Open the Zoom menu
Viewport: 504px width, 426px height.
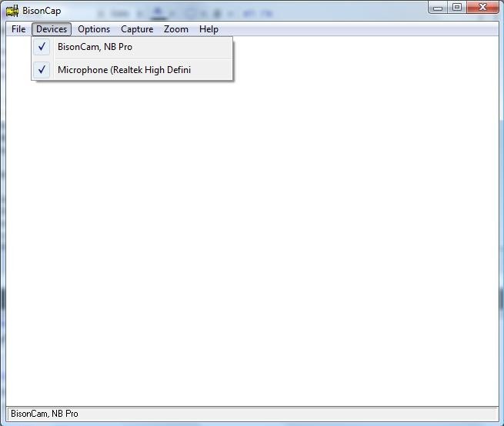coord(176,29)
